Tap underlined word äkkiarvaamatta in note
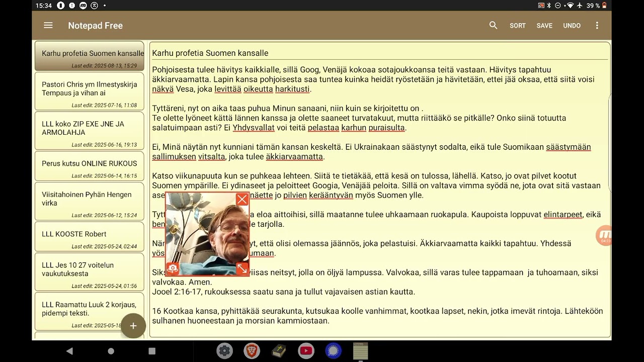 [x=294, y=156]
